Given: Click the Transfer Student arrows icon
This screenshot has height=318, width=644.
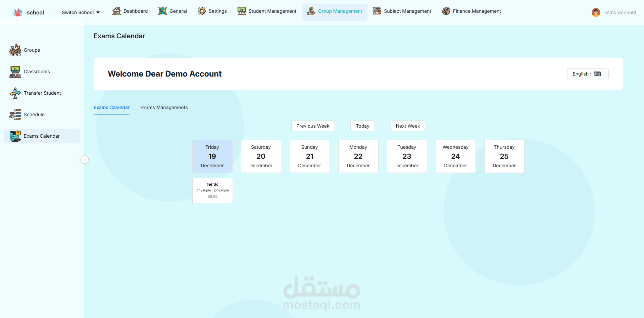Looking at the screenshot, I should (15, 93).
